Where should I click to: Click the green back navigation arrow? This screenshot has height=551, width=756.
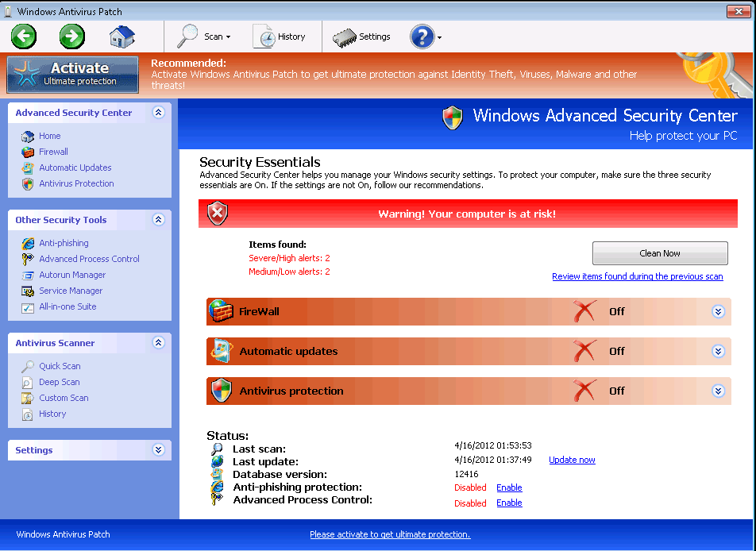[x=23, y=37]
